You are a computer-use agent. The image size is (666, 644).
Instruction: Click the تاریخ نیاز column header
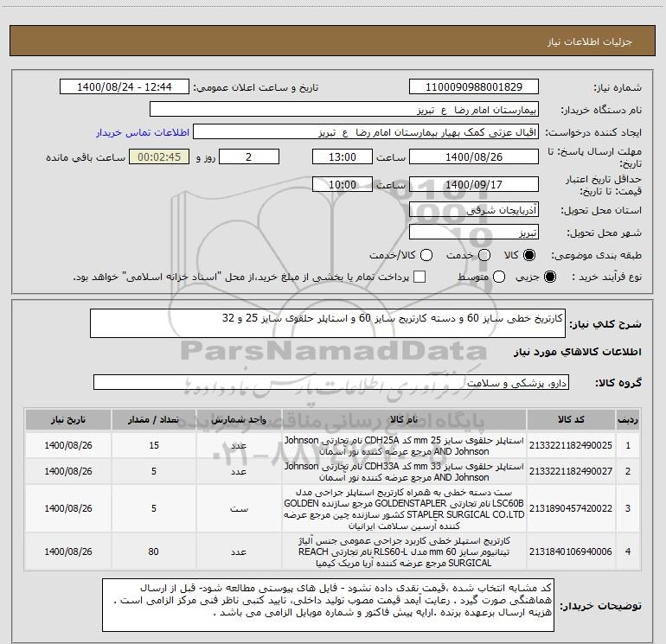[x=68, y=419]
